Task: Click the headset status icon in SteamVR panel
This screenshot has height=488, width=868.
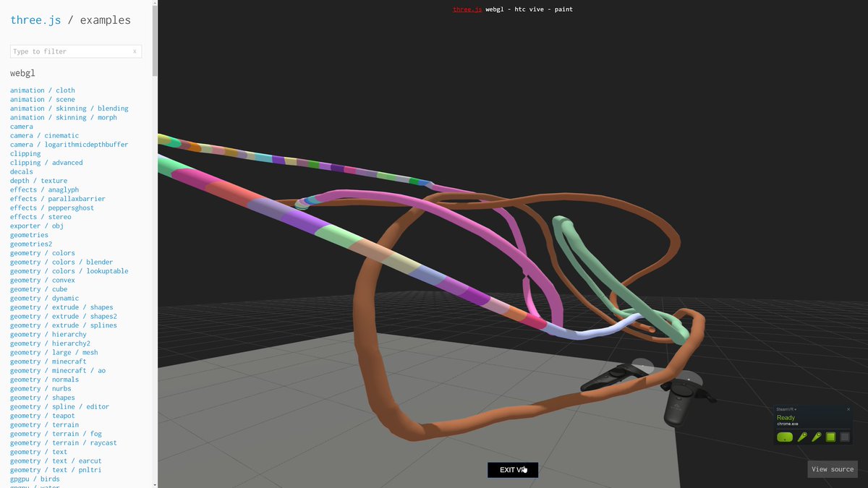Action: click(x=785, y=437)
